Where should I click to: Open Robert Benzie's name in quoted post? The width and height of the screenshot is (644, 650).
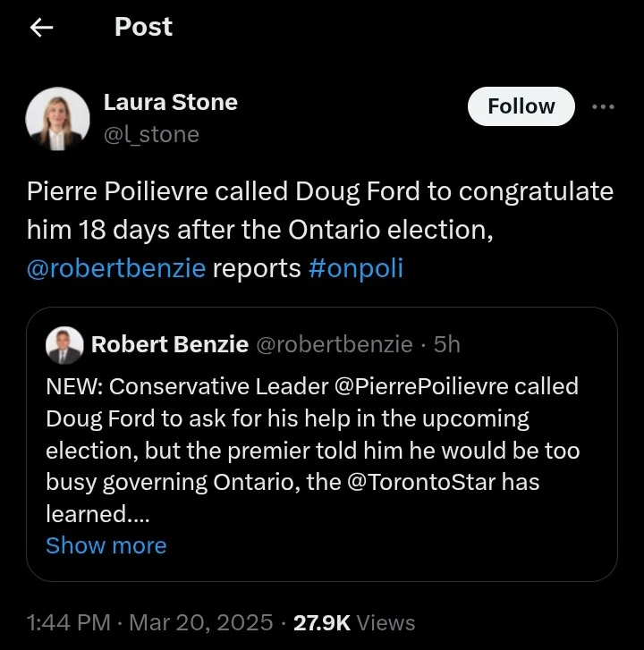pyautogui.click(x=170, y=344)
